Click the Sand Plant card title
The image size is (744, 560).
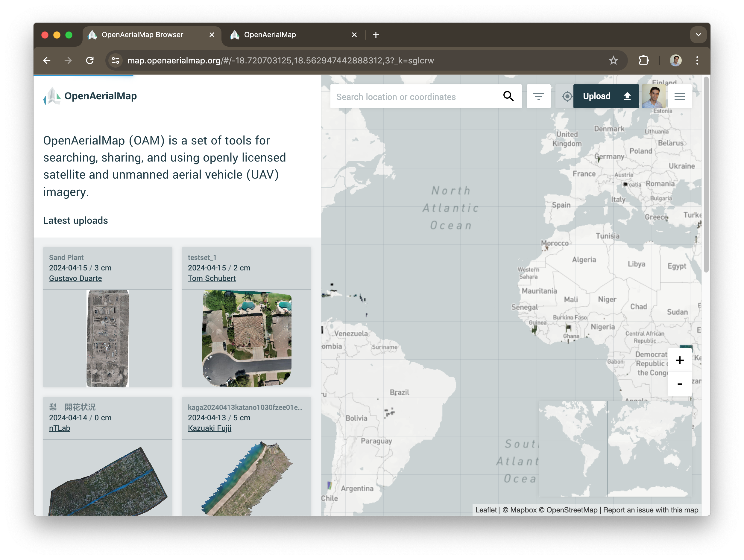pyautogui.click(x=66, y=258)
